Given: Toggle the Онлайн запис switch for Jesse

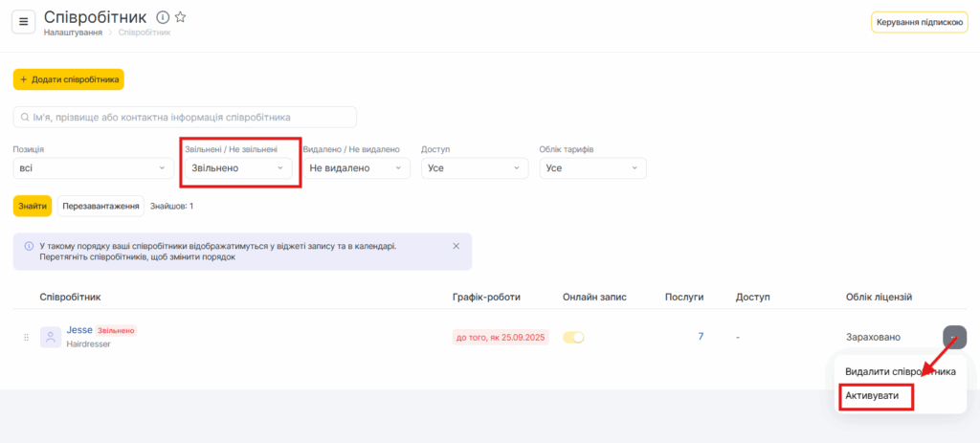Looking at the screenshot, I should 573,337.
